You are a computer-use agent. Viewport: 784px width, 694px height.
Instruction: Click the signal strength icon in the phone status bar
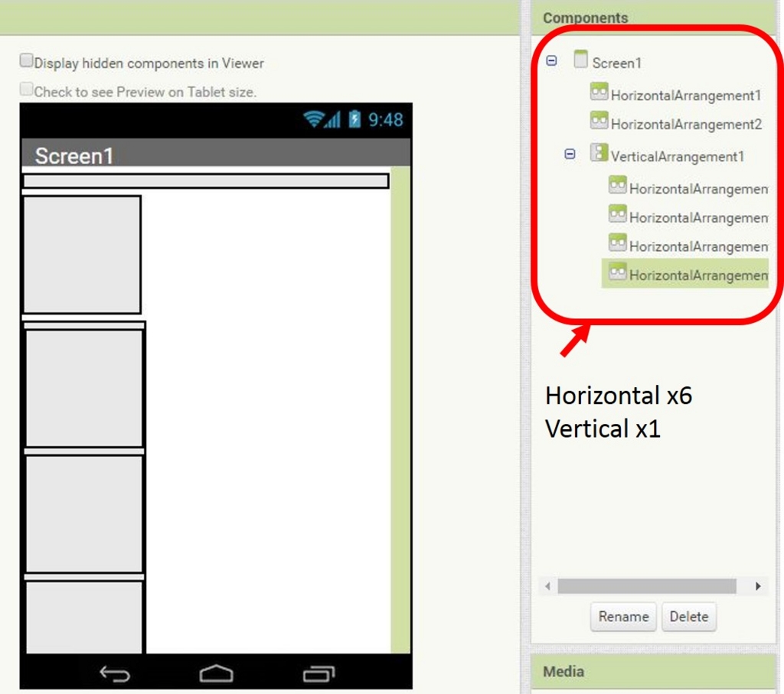333,119
